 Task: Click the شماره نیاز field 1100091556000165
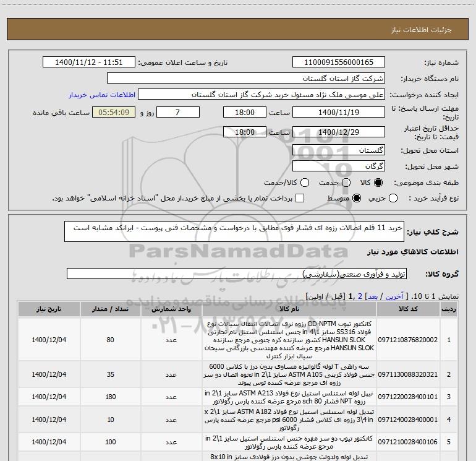click(x=339, y=62)
